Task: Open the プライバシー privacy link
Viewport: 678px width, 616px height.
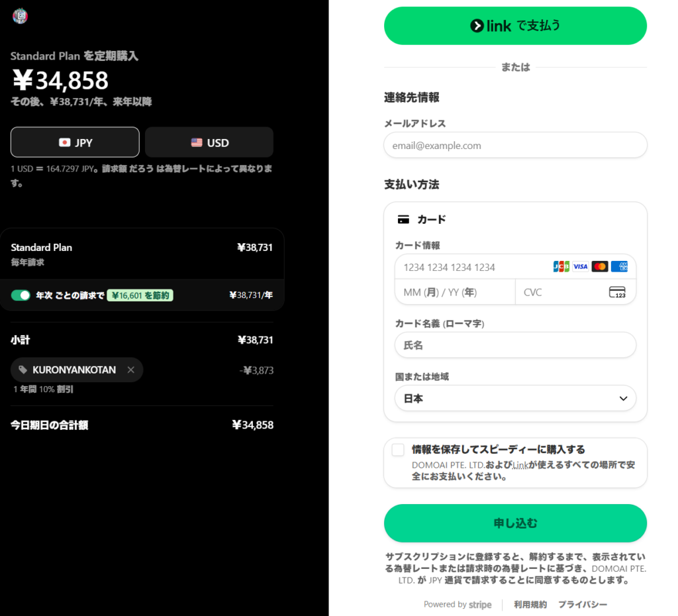Action: (x=582, y=605)
